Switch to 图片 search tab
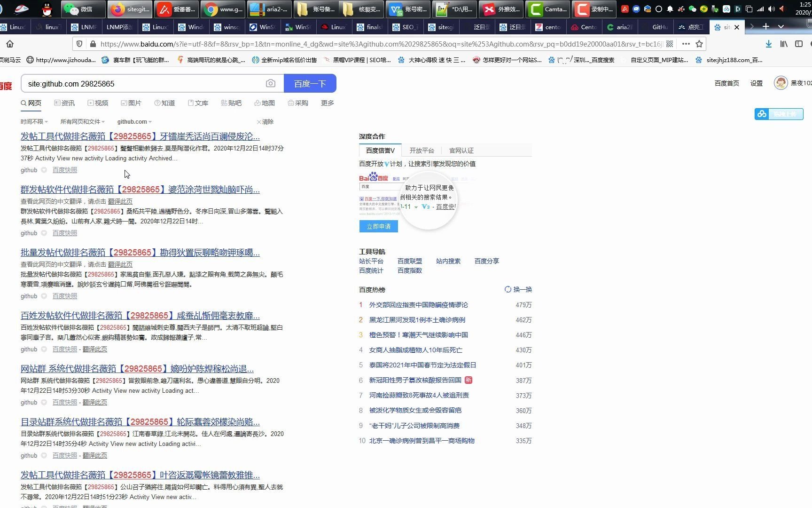This screenshot has width=812, height=508. tap(131, 103)
